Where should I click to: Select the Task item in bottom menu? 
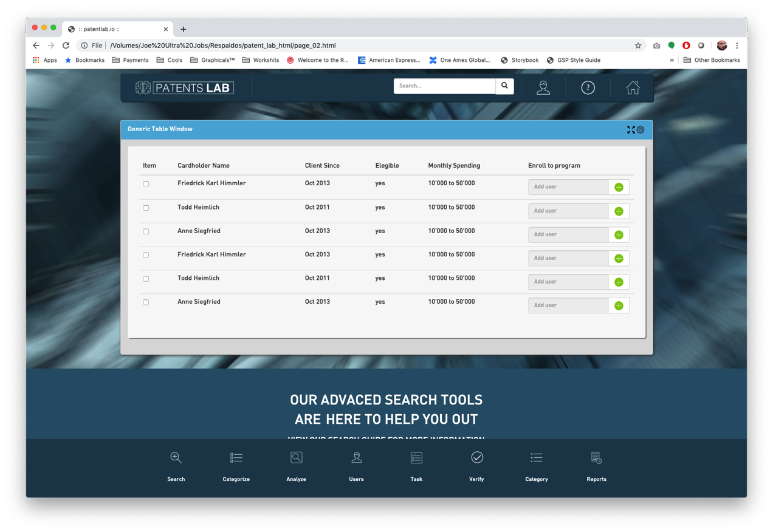[416, 466]
